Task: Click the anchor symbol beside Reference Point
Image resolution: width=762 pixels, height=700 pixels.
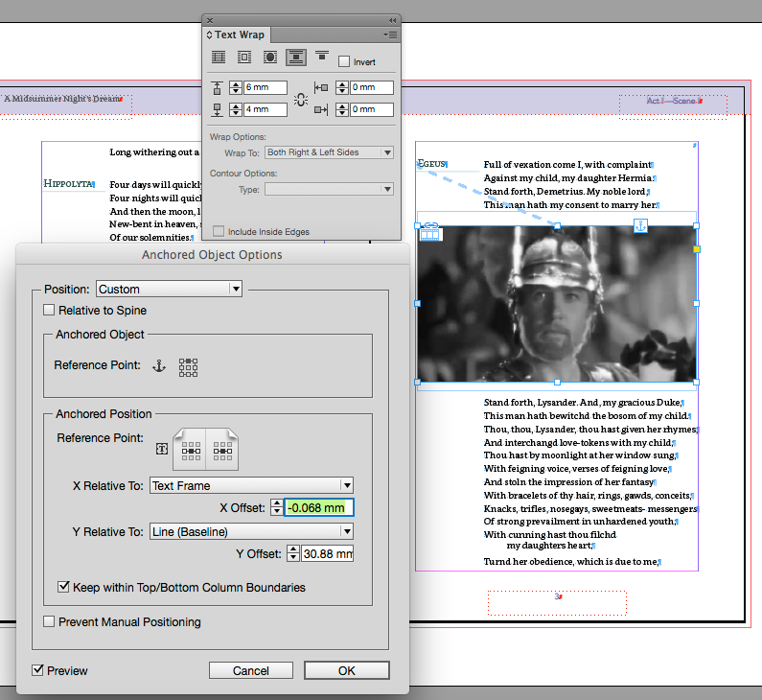Action: [x=159, y=366]
